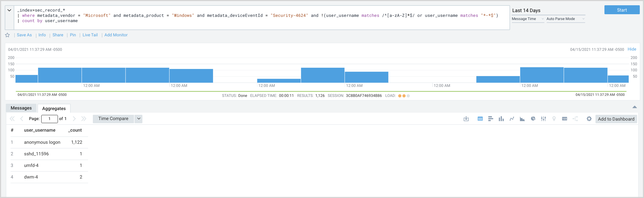644x198 pixels.
Task: Open the Message Time dropdown
Action: [527, 19]
